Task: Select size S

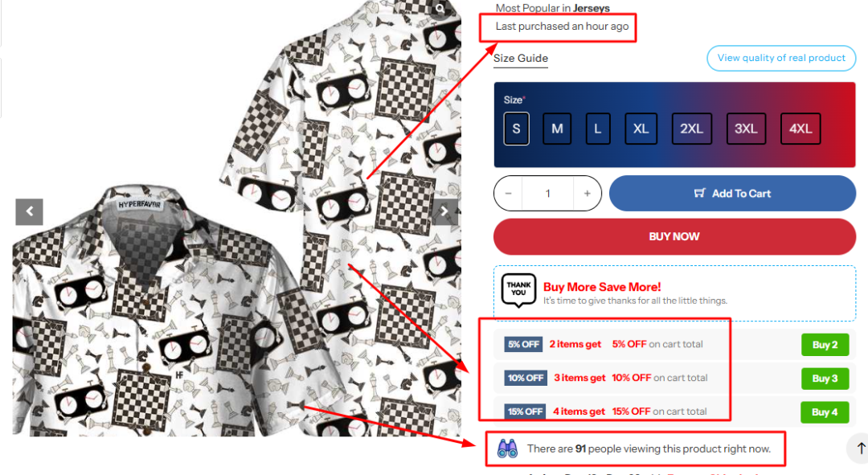Action: (516, 129)
